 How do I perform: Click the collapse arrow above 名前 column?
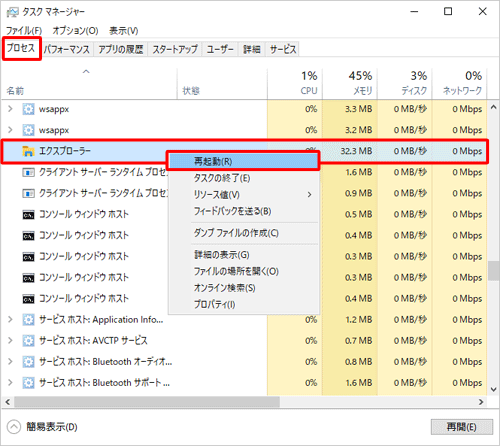click(86, 71)
